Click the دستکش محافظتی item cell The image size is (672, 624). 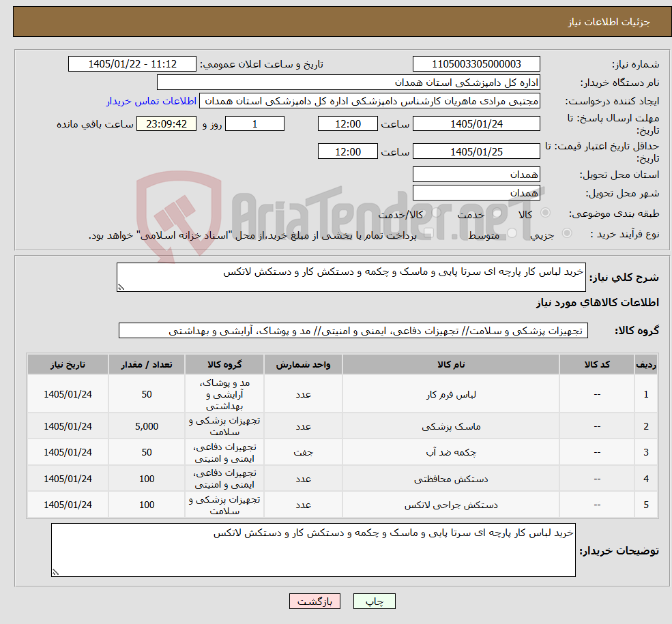click(451, 479)
